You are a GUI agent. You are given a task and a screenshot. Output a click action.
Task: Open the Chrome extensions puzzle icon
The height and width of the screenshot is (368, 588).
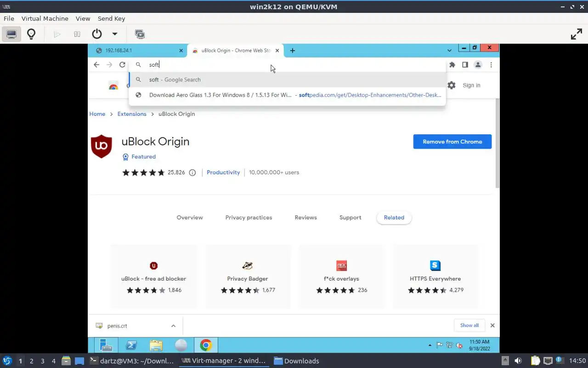452,65
